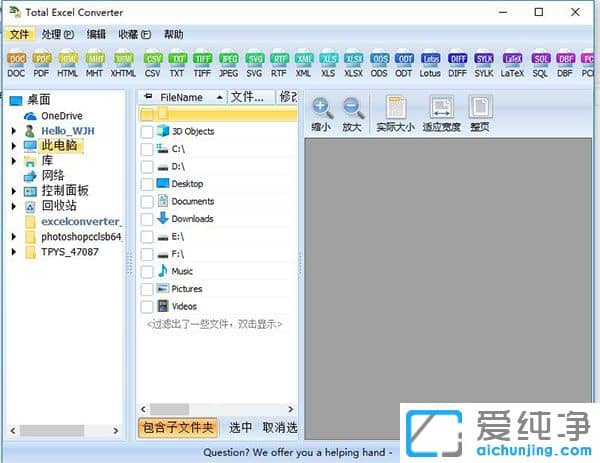This screenshot has height=463, width=600.
Task: Expand the 控制面板 tree node
Action: point(13,191)
